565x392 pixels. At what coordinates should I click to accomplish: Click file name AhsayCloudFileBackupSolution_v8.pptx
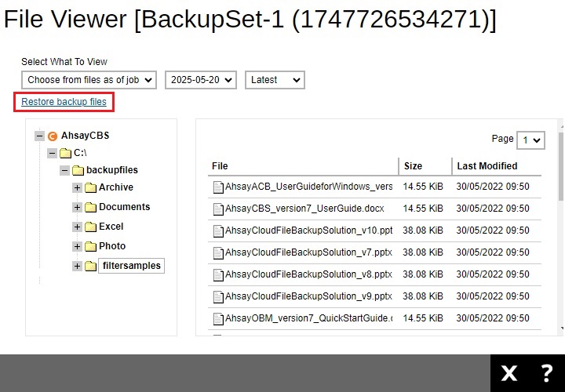309,274
